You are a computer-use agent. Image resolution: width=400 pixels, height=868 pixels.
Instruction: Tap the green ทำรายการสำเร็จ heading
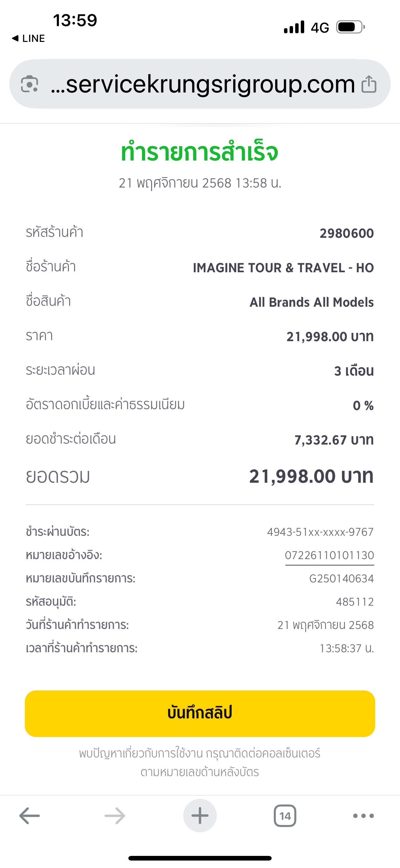pyautogui.click(x=200, y=152)
